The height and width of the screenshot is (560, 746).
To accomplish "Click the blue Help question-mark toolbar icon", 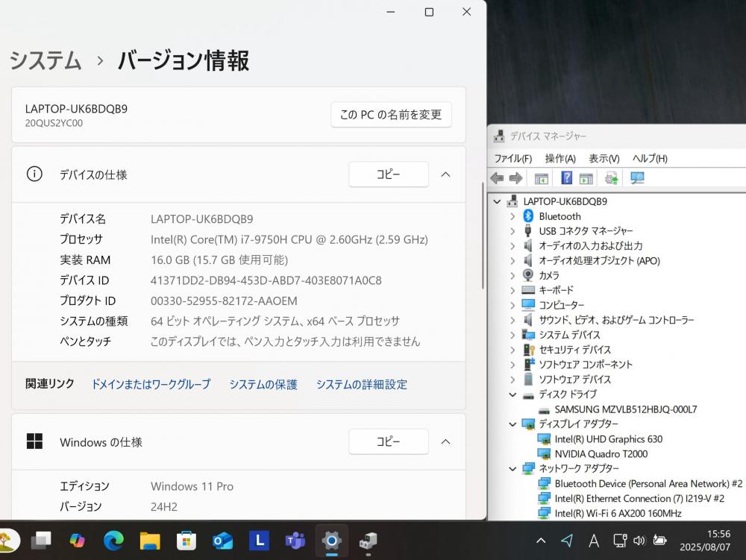I will tap(567, 177).
